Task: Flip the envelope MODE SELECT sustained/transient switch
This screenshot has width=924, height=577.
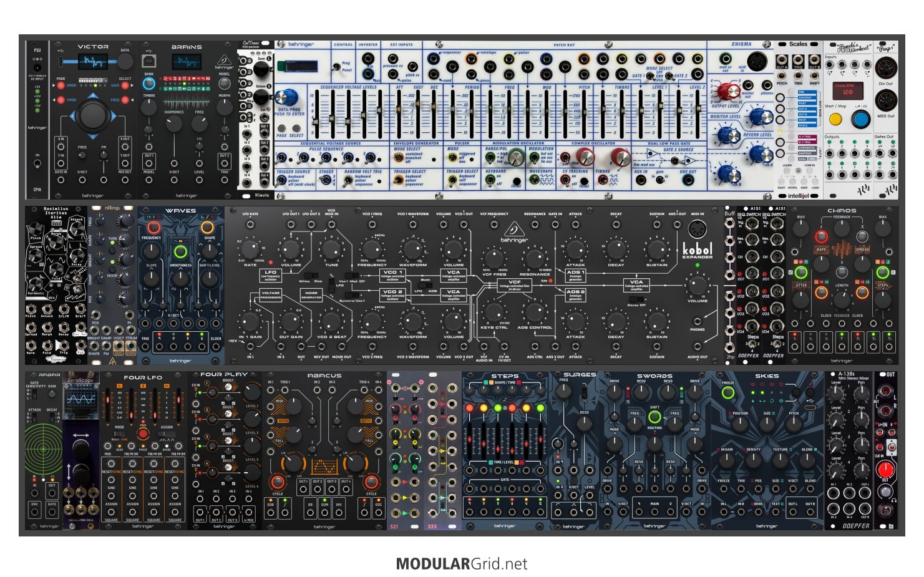Action: tap(399, 157)
